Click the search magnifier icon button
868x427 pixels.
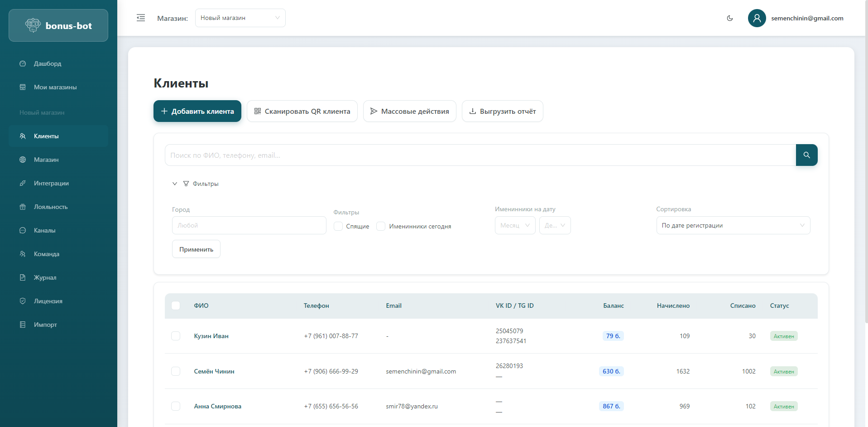click(806, 155)
